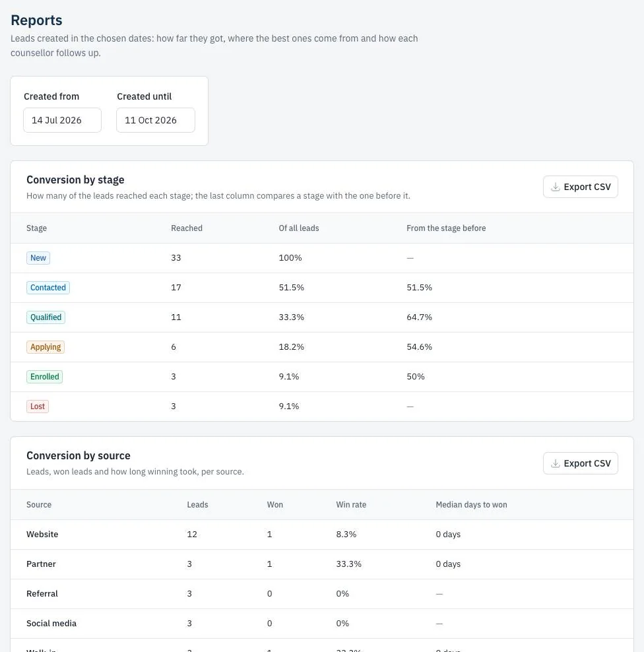
Task: Click Reached value 33 for New
Action: point(176,258)
